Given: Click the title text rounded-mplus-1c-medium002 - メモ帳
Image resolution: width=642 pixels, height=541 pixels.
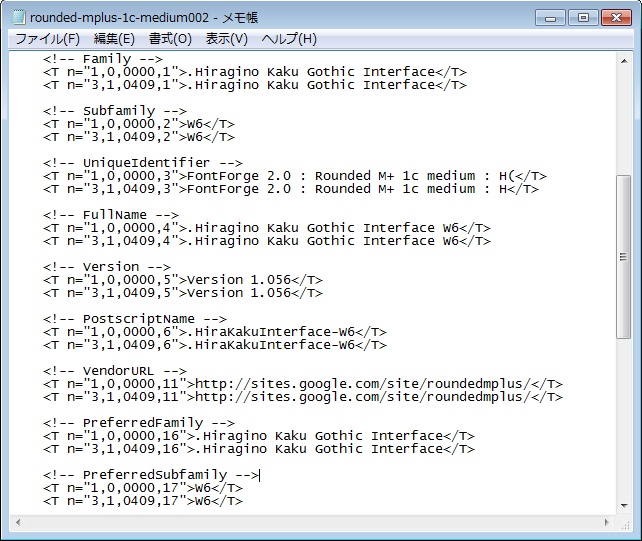Looking at the screenshot, I should coord(144,18).
